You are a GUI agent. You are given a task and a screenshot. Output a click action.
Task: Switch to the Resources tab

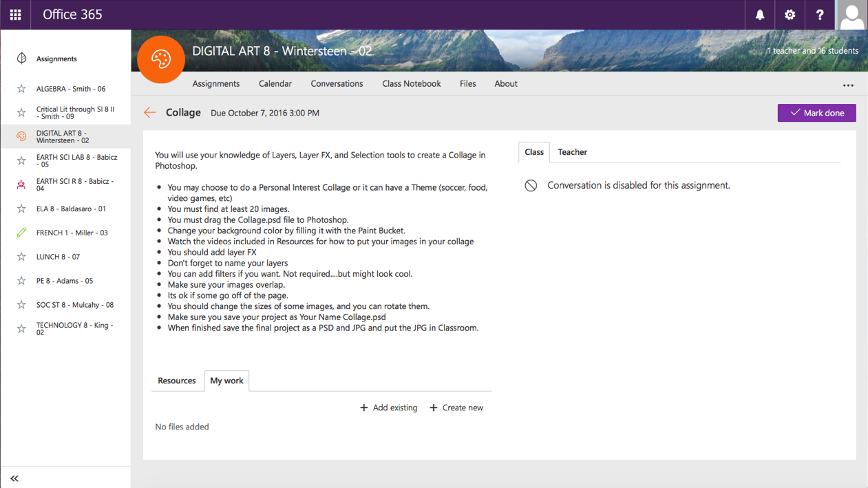pyautogui.click(x=177, y=381)
